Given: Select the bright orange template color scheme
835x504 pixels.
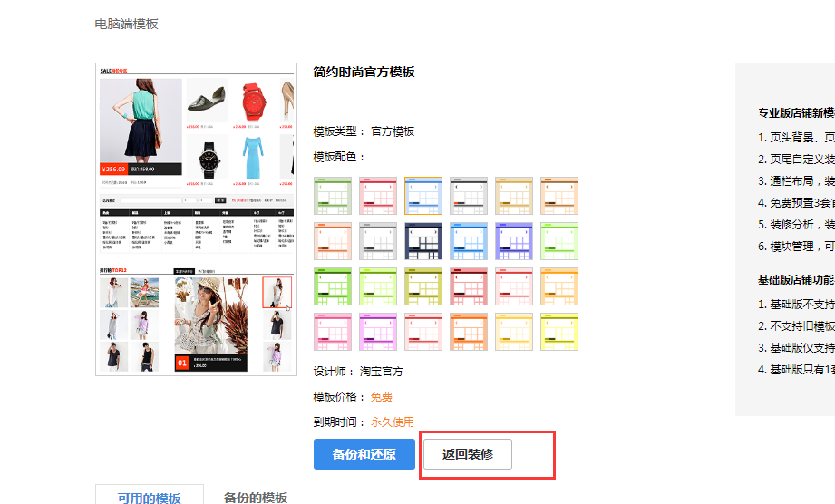Looking at the screenshot, I should 468,332.
